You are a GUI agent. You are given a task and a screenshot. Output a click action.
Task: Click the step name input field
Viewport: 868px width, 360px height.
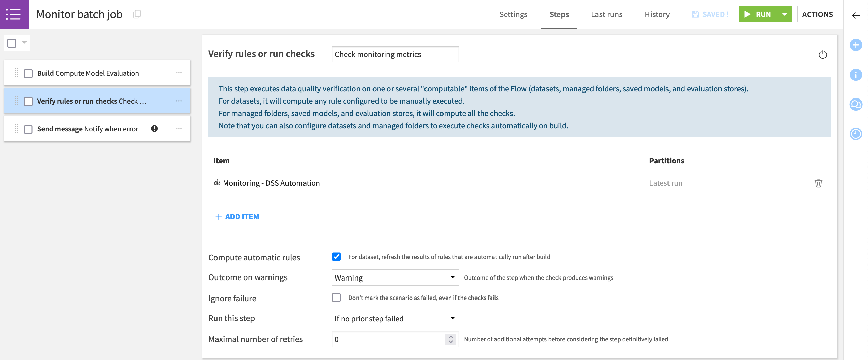pyautogui.click(x=395, y=54)
